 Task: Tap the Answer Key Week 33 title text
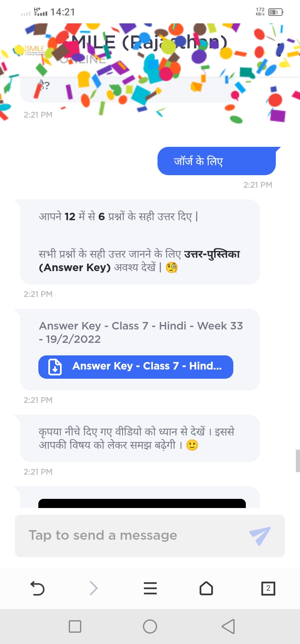(141, 332)
